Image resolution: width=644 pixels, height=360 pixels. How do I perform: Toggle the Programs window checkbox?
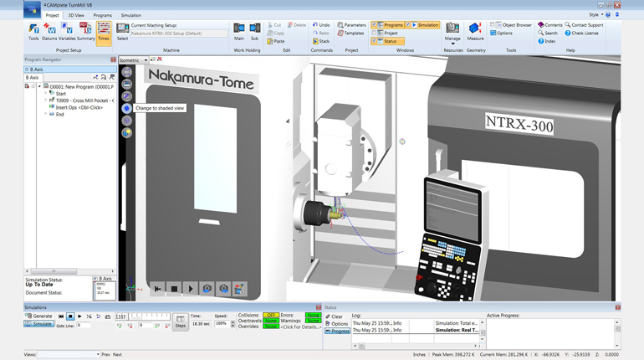pos(374,25)
